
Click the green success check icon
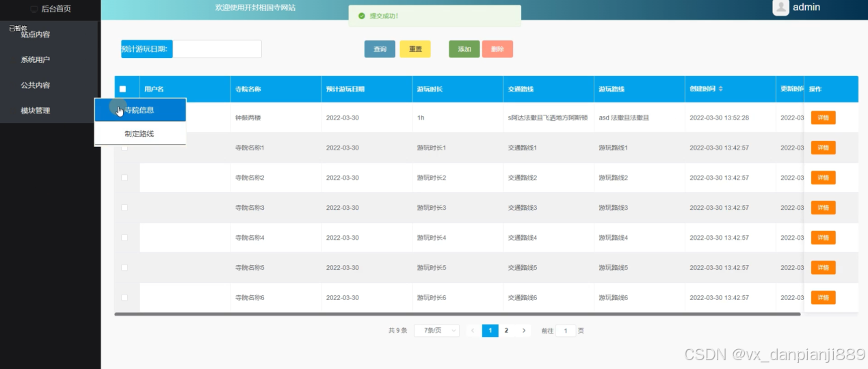[361, 16]
